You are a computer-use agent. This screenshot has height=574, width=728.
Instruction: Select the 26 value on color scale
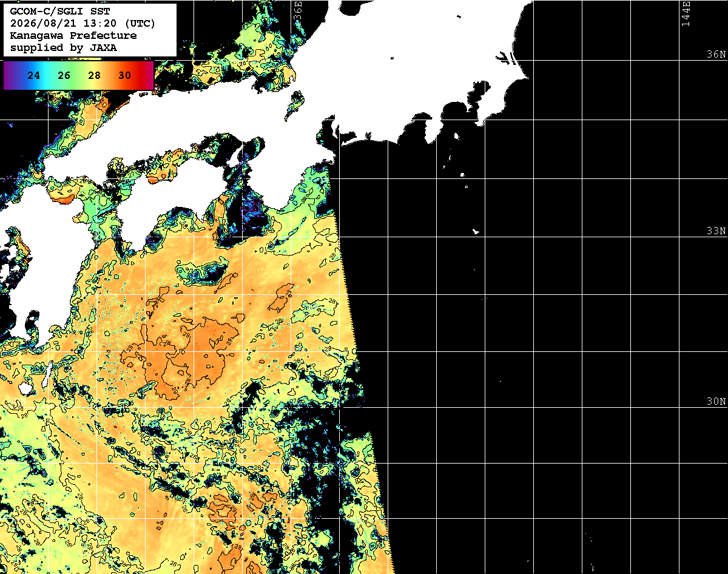(x=64, y=76)
